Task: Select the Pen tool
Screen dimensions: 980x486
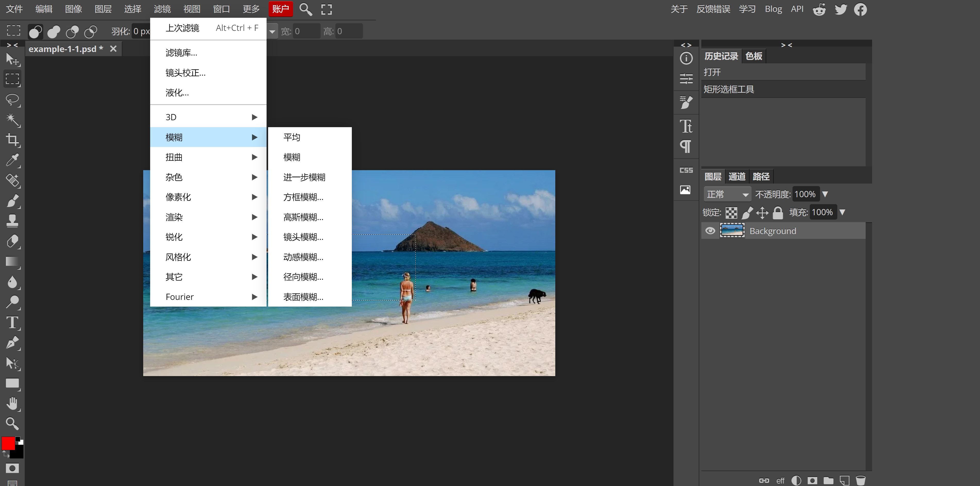Action: (12, 343)
